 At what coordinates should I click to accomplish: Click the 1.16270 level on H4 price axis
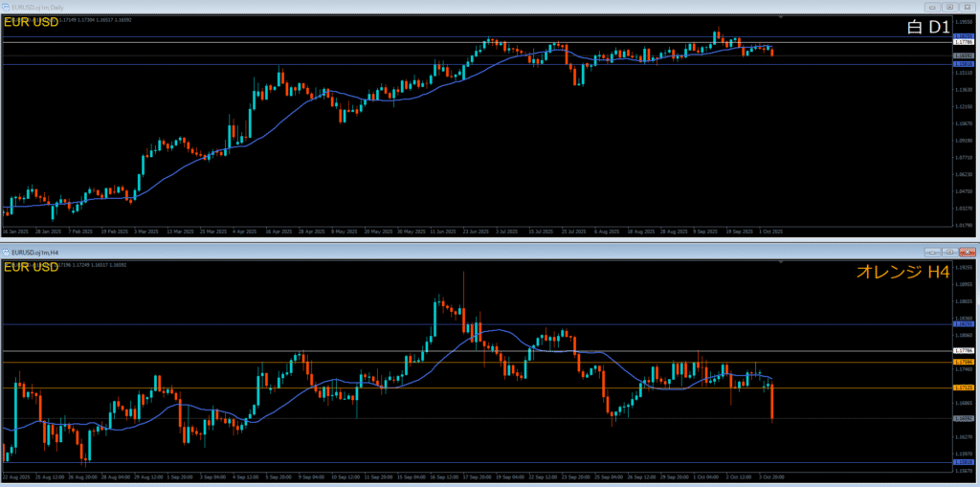pos(963,437)
